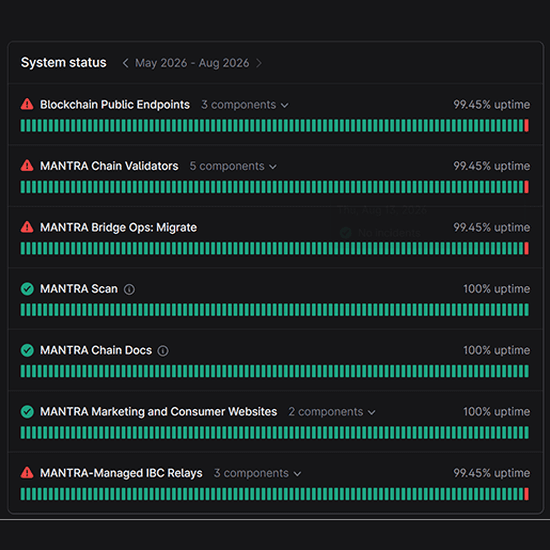Expand Blockchain Public Endpoints 3 components
This screenshot has width=550, height=550.
click(x=244, y=105)
